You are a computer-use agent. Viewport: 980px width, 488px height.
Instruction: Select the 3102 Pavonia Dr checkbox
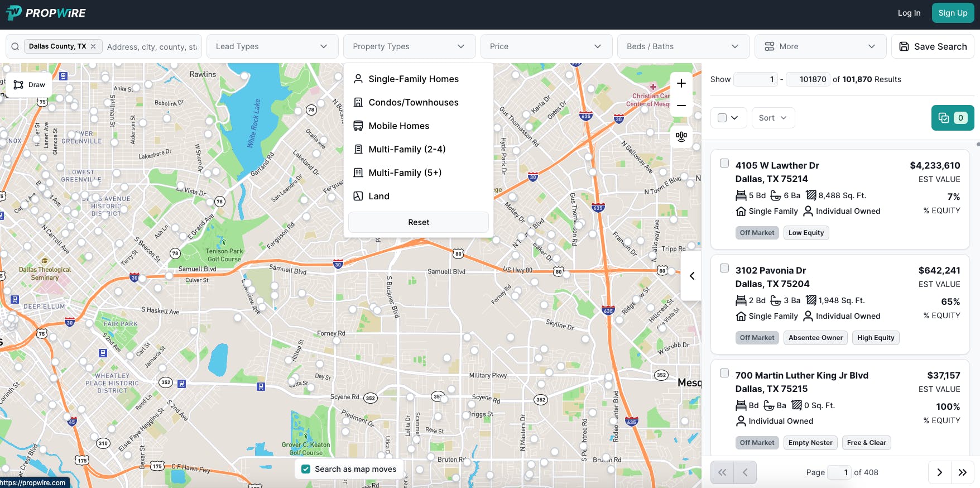point(724,268)
